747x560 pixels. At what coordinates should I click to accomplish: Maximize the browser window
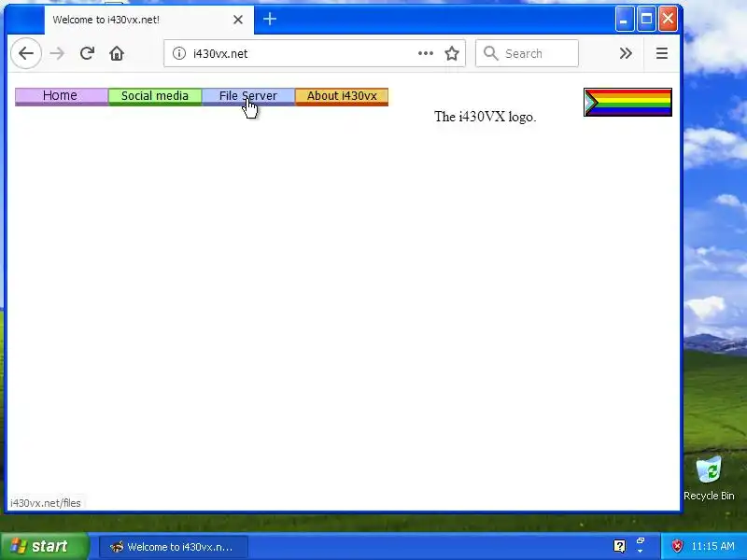[646, 19]
